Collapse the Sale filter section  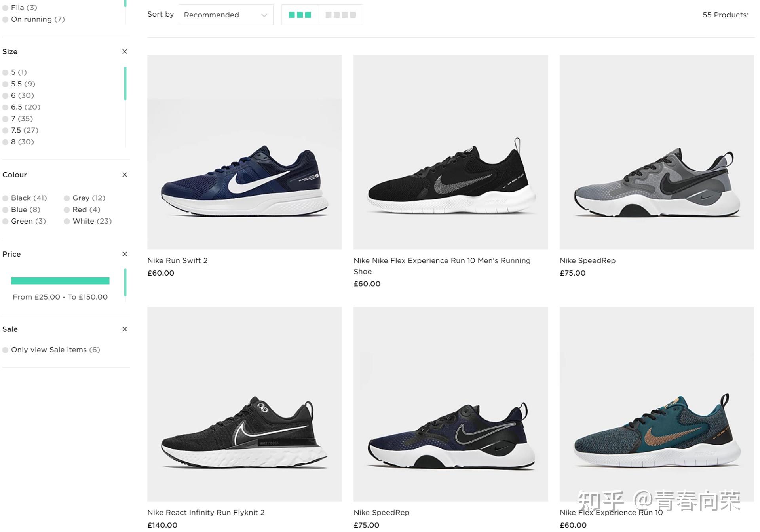tap(125, 329)
